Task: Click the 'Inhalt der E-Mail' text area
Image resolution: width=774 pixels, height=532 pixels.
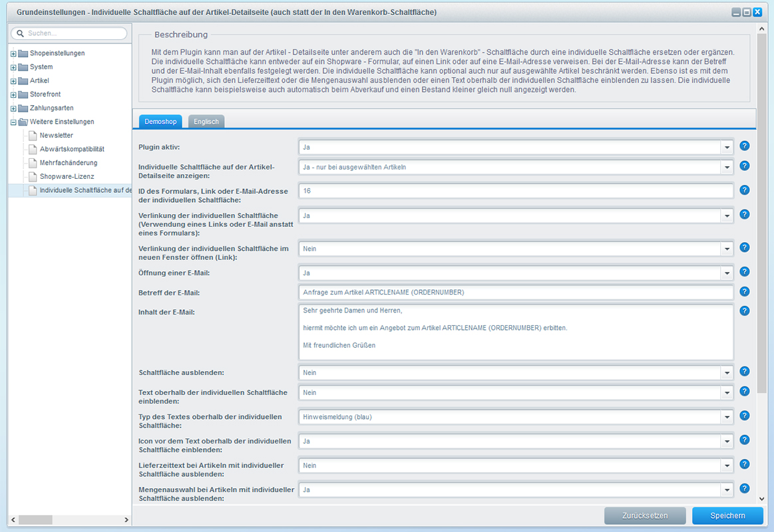Action: (516, 332)
